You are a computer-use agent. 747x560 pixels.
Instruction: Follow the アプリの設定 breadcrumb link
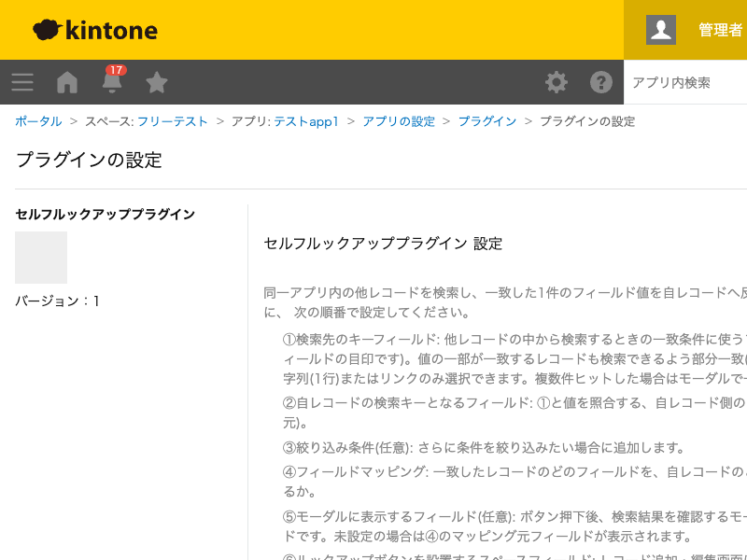coord(399,121)
